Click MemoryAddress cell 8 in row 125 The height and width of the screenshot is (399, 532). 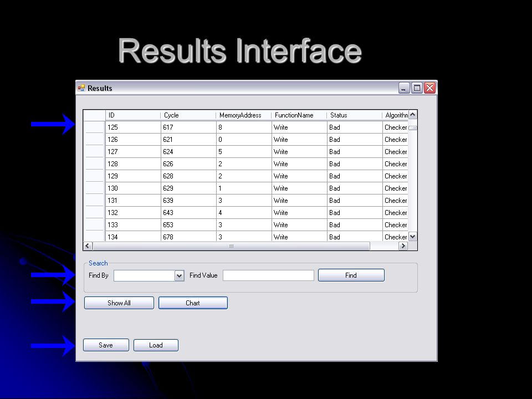click(244, 127)
